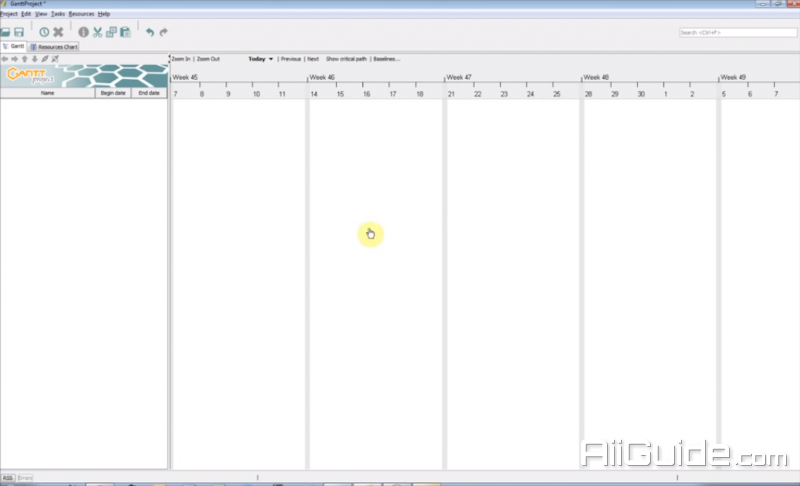Viewport: 800px width, 486px height.
Task: Redo the last undone action
Action: (x=163, y=32)
